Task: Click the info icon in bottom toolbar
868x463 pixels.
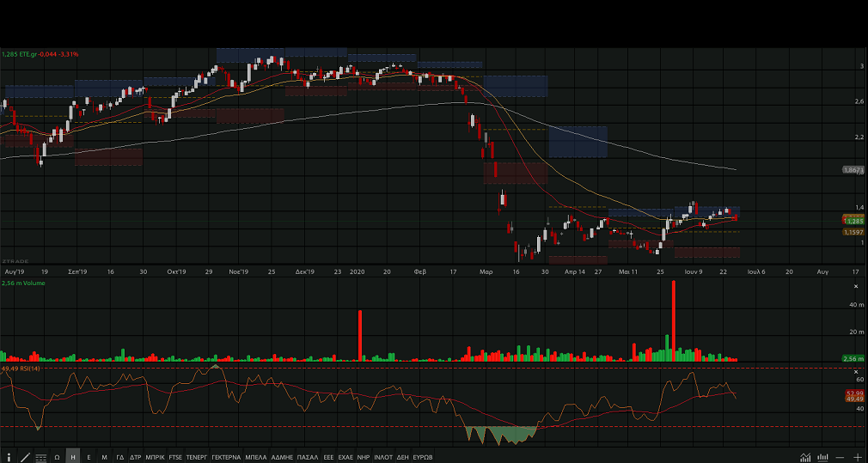Action: [9, 457]
